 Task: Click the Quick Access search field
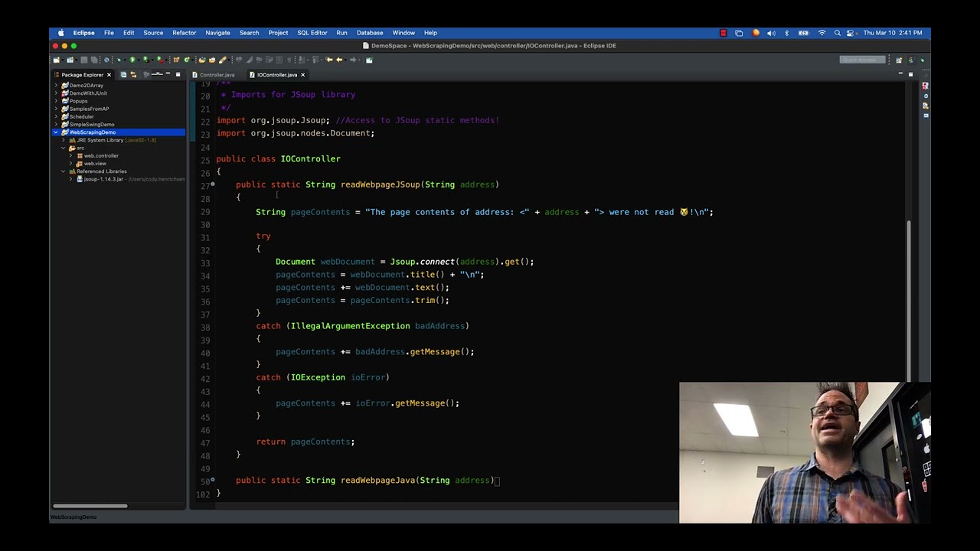coord(863,60)
